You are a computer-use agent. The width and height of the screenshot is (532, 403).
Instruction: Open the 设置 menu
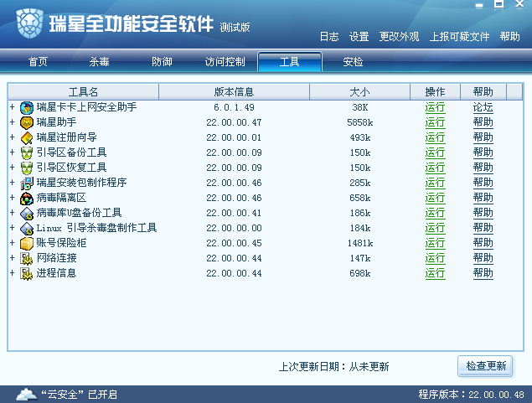click(359, 37)
